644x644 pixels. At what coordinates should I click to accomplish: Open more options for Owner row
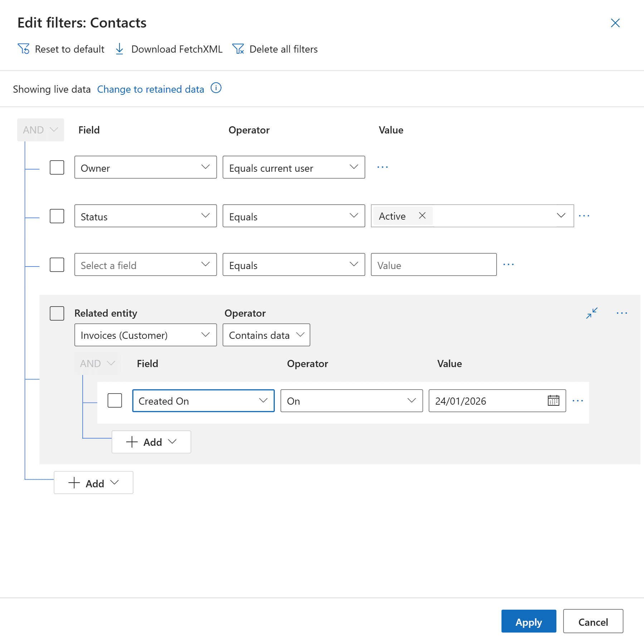point(382,167)
